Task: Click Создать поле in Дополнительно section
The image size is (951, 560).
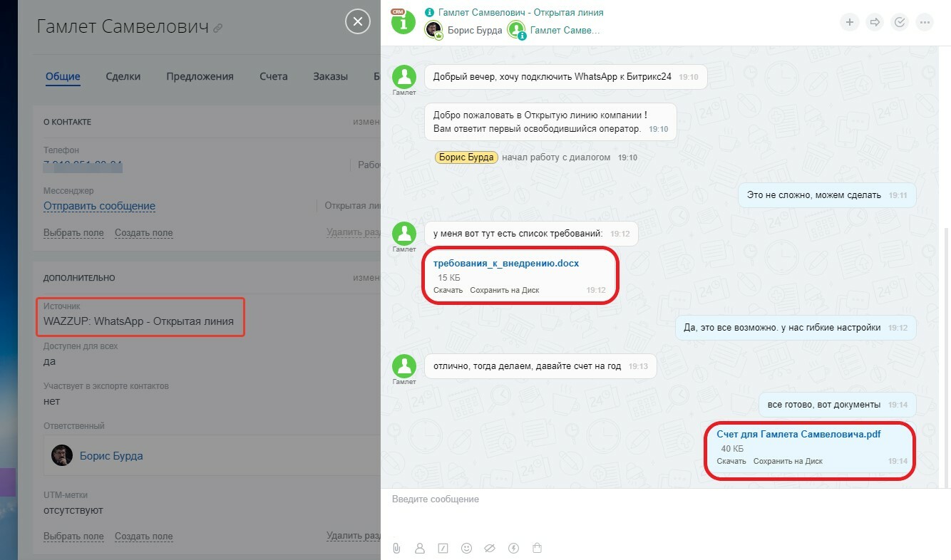Action: pos(143,536)
